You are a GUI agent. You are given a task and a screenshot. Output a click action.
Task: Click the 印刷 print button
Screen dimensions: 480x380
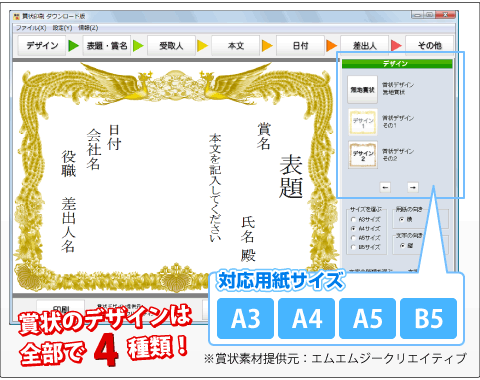pos(60,309)
